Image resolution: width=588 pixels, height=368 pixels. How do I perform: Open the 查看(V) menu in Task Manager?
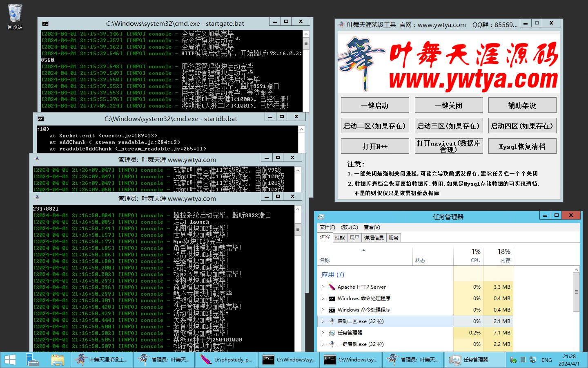(372, 227)
